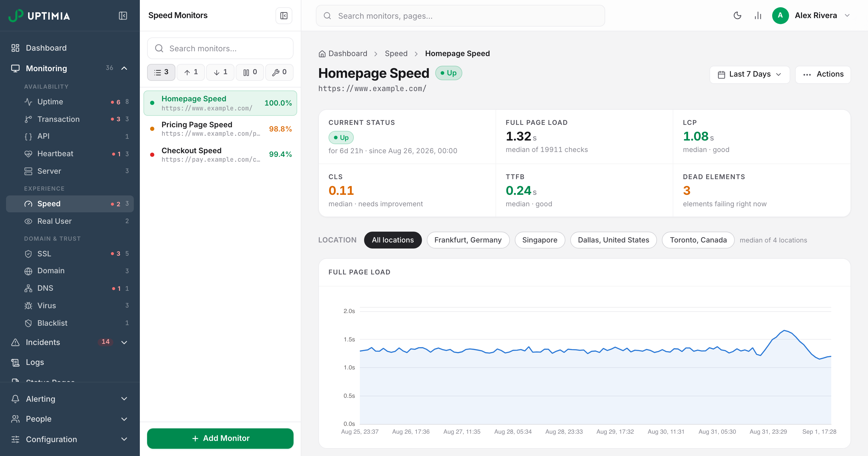Open the Actions menu button
Screen dimensions: 868x456
point(823,74)
